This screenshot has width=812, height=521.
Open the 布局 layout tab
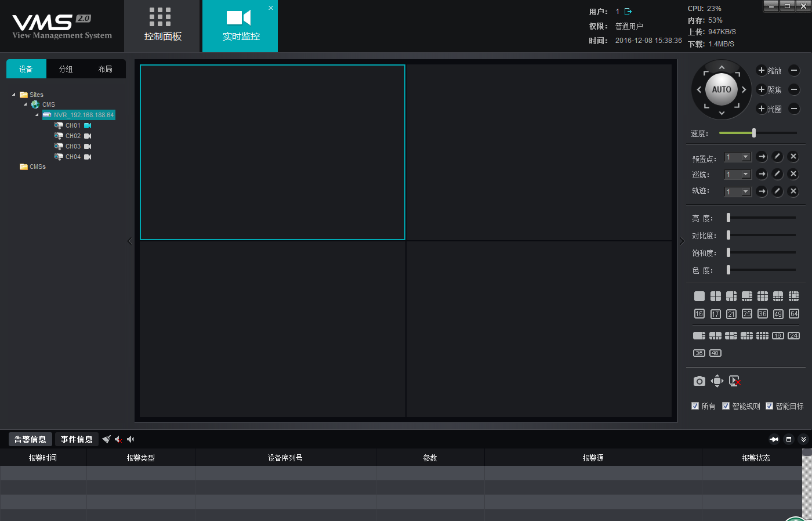(x=106, y=69)
